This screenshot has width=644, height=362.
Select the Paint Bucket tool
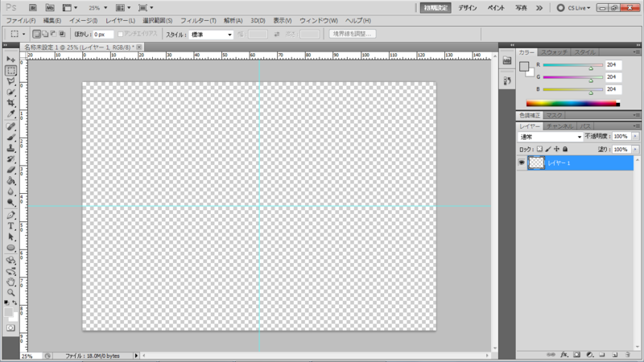pyautogui.click(x=10, y=180)
